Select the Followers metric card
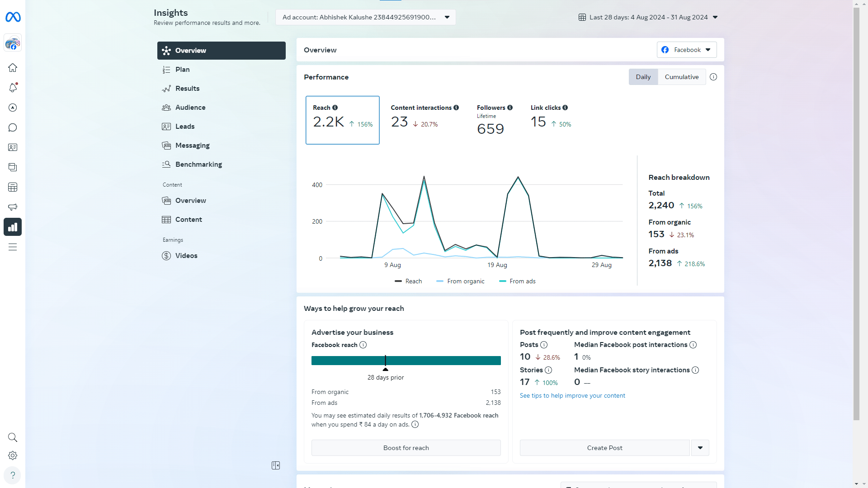This screenshot has height=488, width=868. tap(495, 120)
